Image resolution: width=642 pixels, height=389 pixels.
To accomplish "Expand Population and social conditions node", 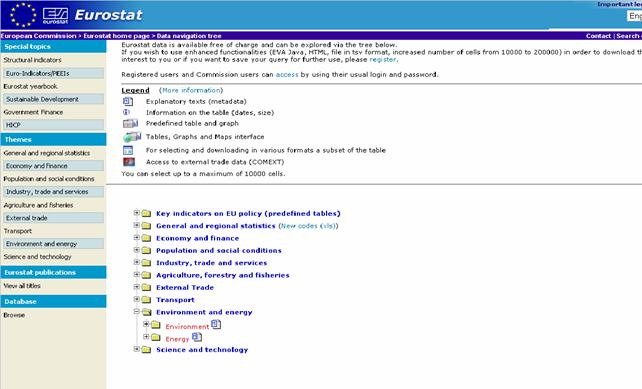I will [x=137, y=250].
